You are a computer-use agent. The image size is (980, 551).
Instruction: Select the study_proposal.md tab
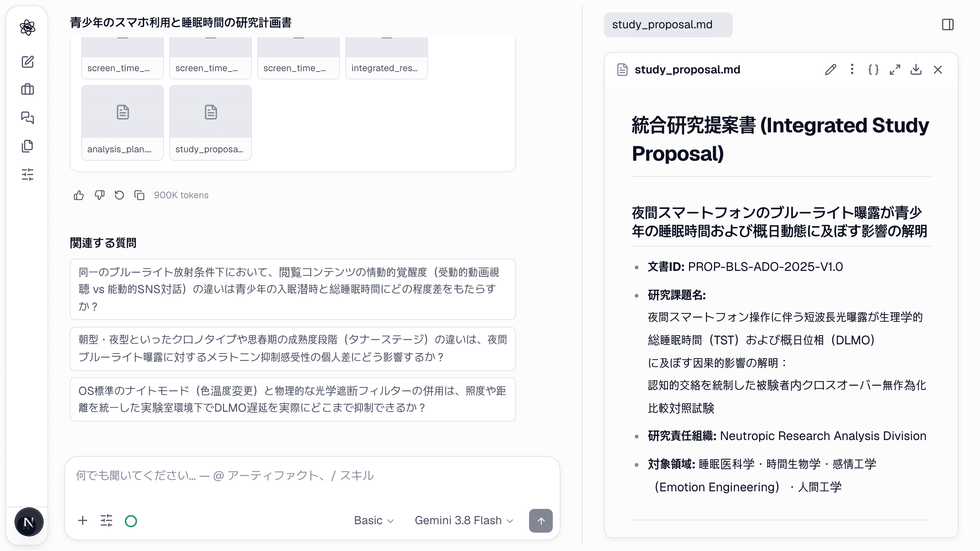(668, 25)
